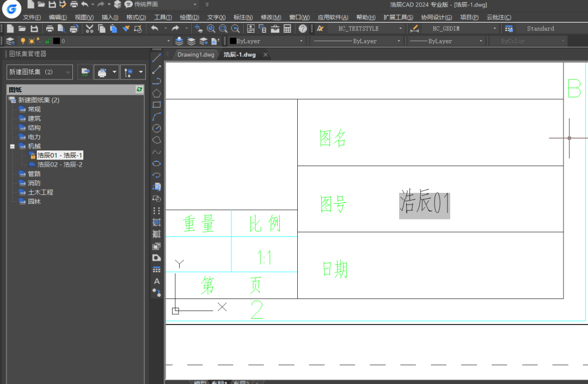Select the 建筑 subset in the tree
This screenshot has width=588, height=384.
pyautogui.click(x=34, y=119)
